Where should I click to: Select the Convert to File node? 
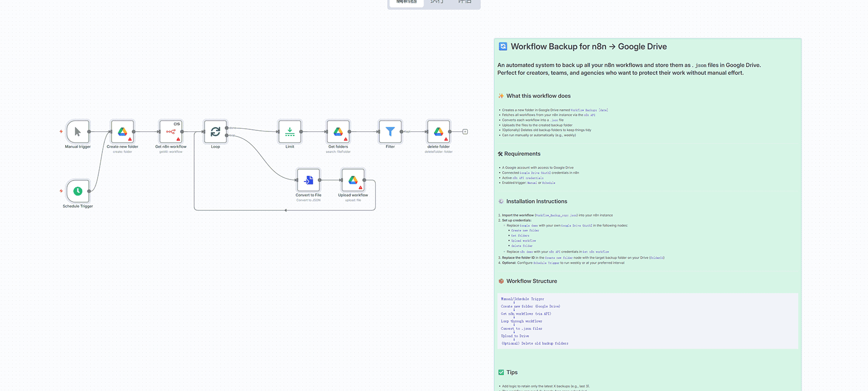308,180
